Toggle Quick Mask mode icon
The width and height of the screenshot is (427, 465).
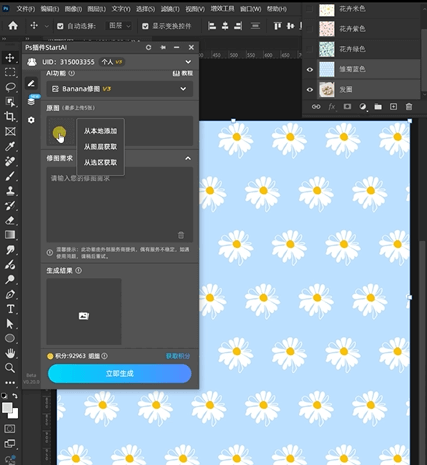(x=10, y=429)
